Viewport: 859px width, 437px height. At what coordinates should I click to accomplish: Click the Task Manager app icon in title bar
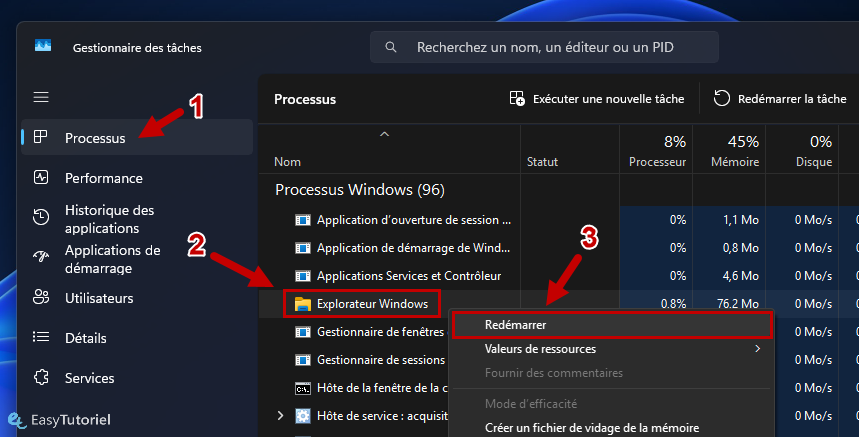[43, 45]
